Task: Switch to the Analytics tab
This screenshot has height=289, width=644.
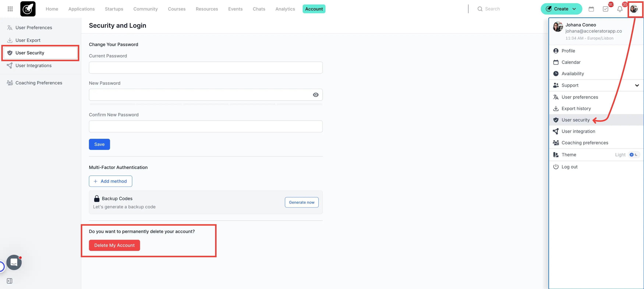Action: tap(285, 9)
